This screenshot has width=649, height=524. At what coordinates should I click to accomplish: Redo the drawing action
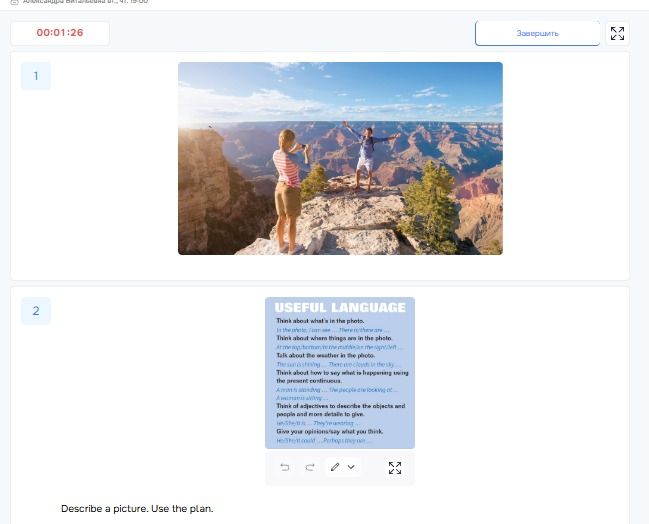(310, 467)
